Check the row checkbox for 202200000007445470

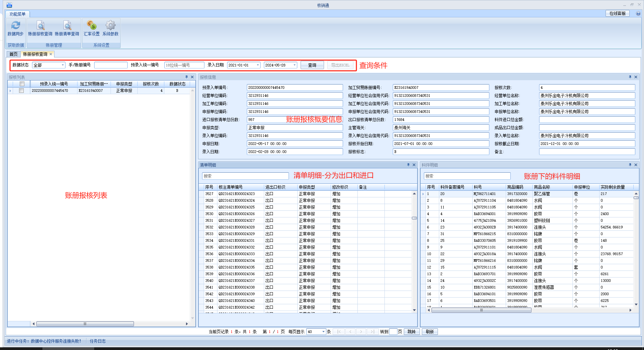tap(21, 91)
